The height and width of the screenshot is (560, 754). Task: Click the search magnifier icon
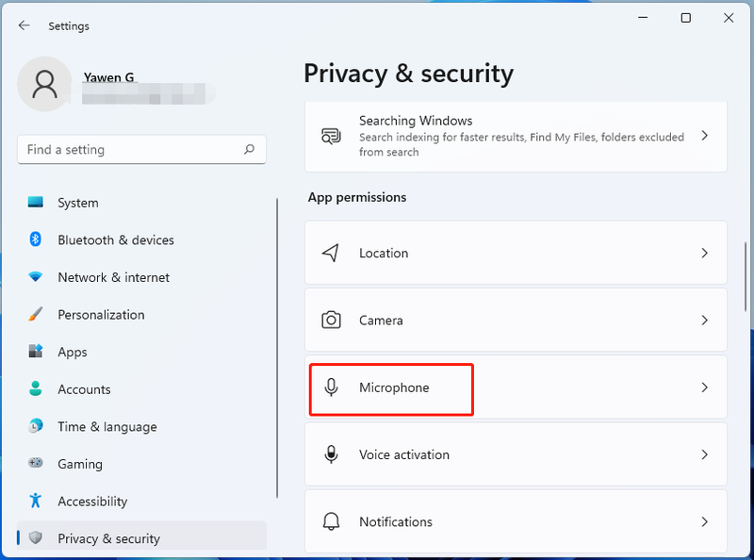249,149
